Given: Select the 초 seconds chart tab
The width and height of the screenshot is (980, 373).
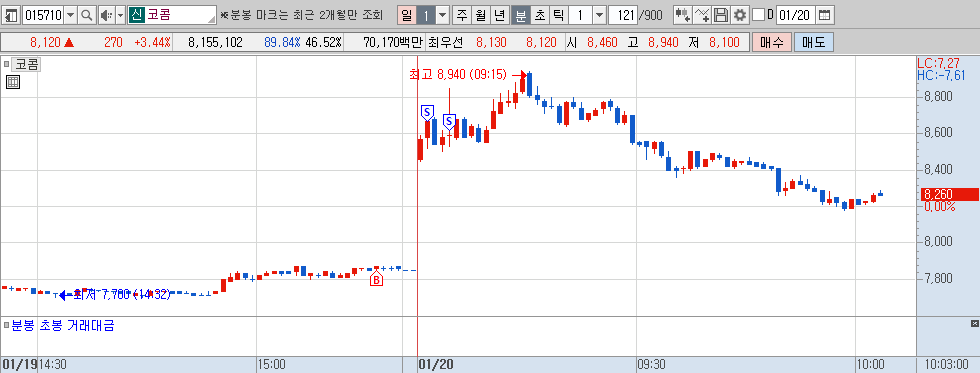Looking at the screenshot, I should coord(540,15).
